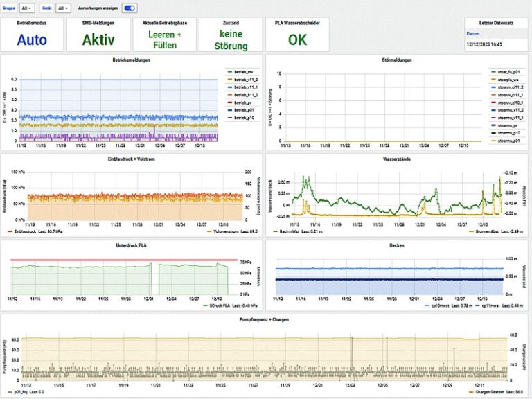Click the Betriebsmeldungen panel title
532x399 pixels.
132,60
